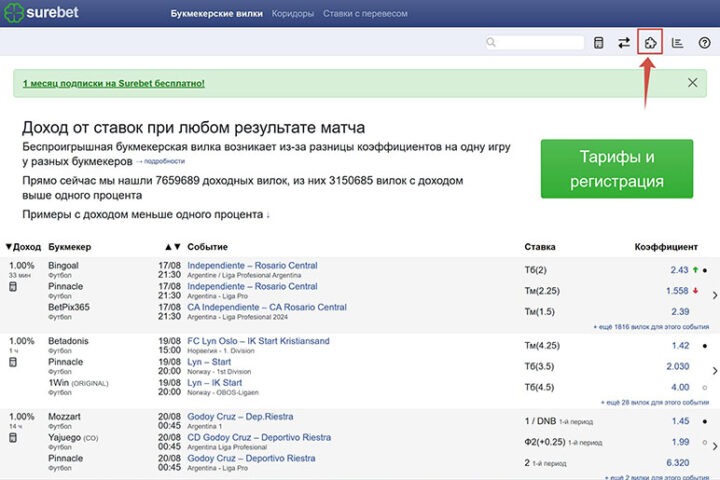Sort by date using arrows before Событие
The width and height of the screenshot is (720, 480).
[172, 247]
